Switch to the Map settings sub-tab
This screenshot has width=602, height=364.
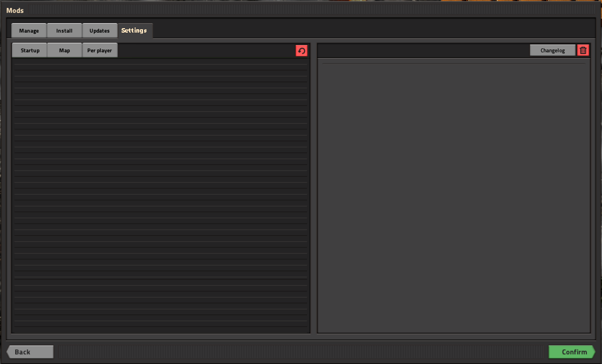coord(65,50)
